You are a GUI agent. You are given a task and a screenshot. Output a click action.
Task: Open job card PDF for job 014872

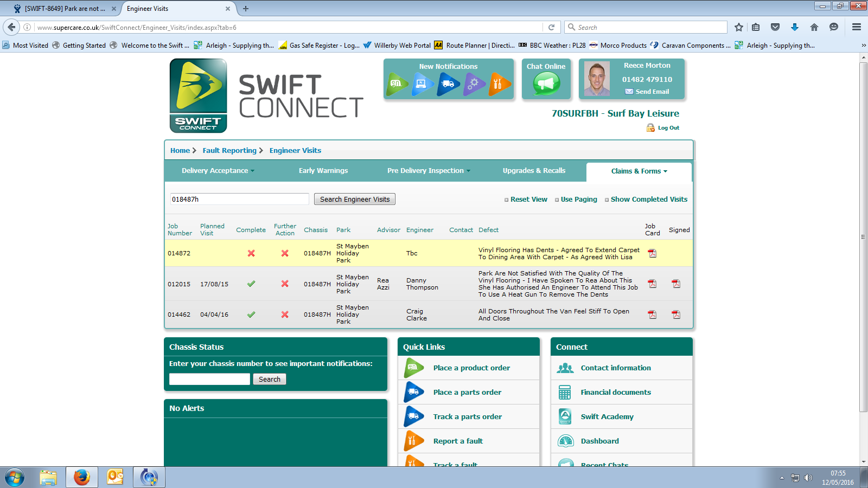(x=652, y=253)
